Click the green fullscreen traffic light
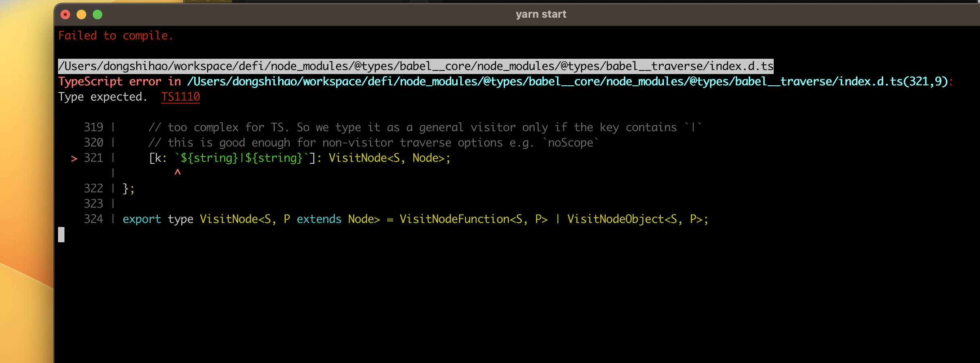 [97, 14]
